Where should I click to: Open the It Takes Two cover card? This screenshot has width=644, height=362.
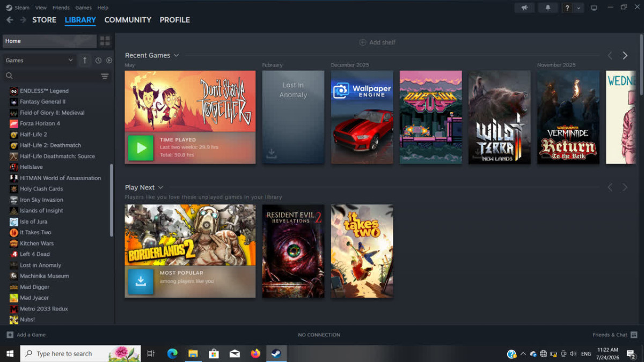(x=362, y=251)
